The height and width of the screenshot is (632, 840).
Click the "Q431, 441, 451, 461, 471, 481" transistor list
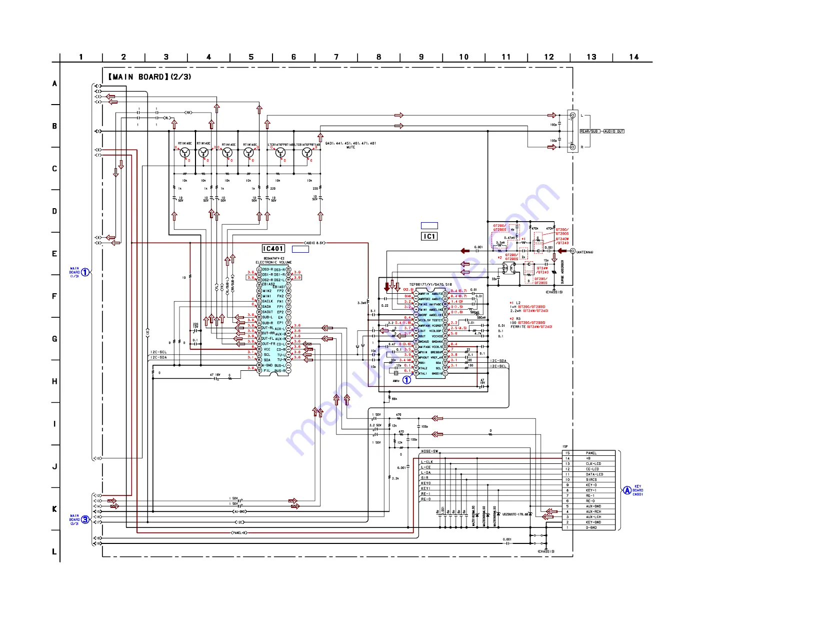(350, 144)
